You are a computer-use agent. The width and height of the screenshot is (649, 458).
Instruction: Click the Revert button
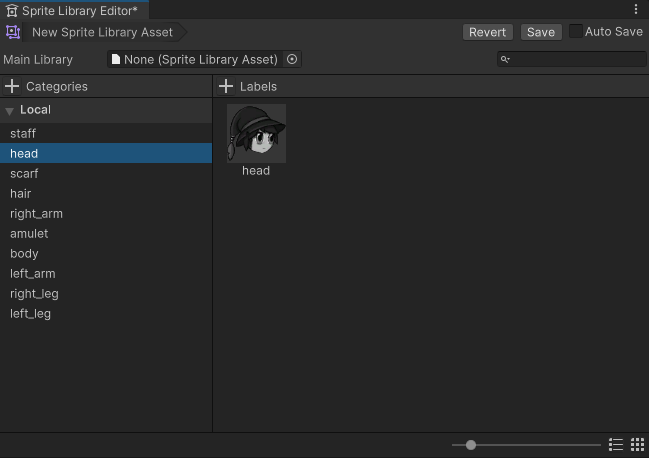pos(487,32)
